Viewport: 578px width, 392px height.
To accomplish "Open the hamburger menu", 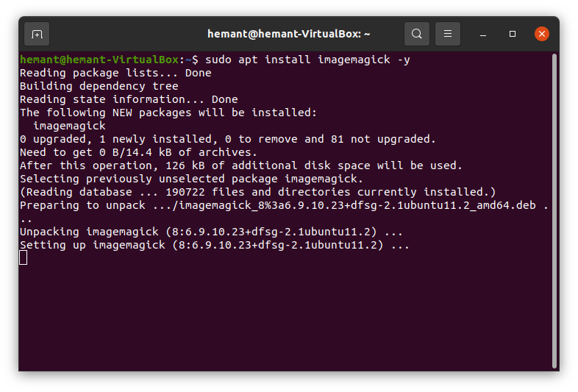I will (x=448, y=34).
